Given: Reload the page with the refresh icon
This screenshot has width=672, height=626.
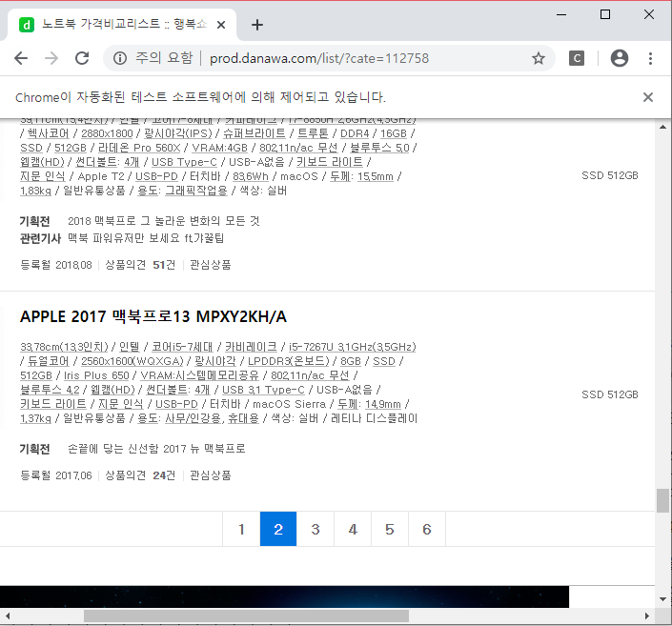Looking at the screenshot, I should (x=82, y=58).
